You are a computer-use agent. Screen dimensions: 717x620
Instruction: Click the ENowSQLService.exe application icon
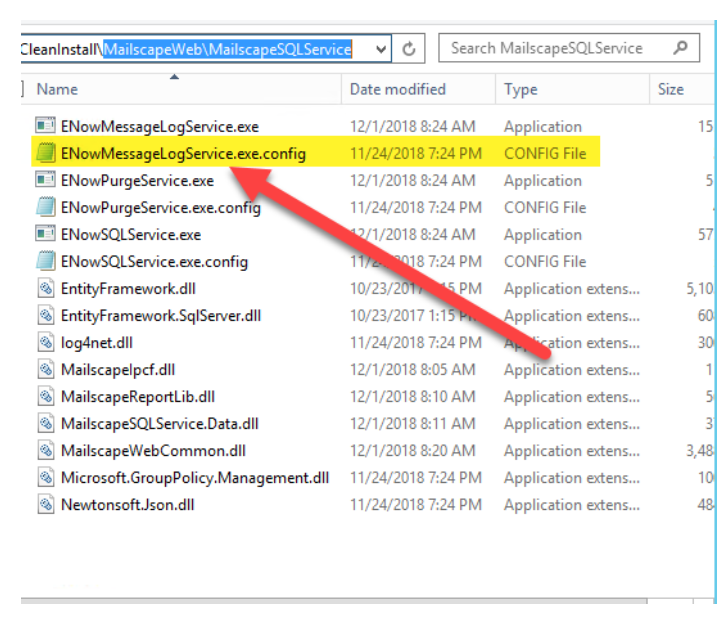[45, 234]
